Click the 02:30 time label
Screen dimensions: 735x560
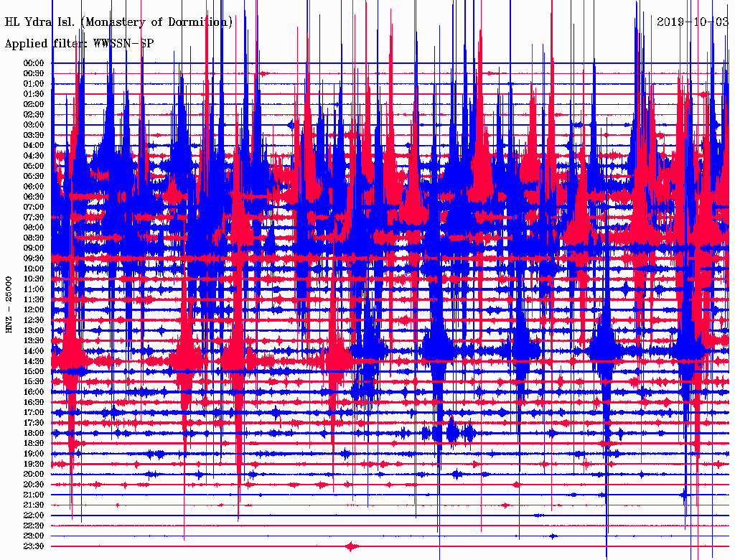point(34,115)
